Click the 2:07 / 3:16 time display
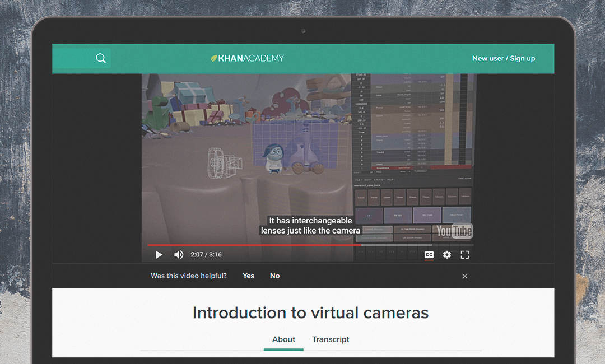This screenshot has height=364, width=605. pos(206,254)
